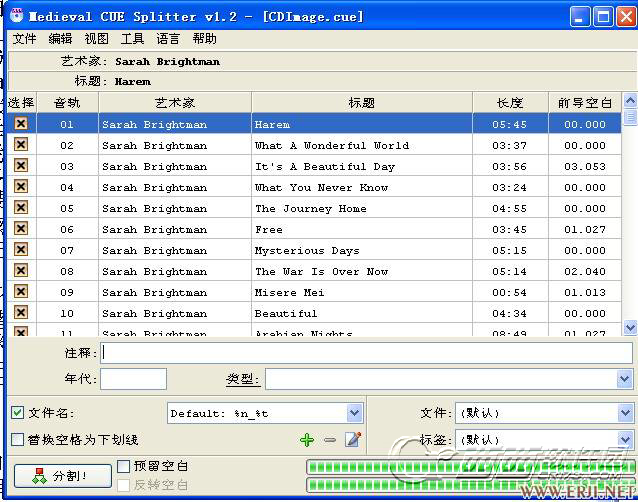Click the CD application icon in title bar
Viewport: 638px width, 502px height.
pyautogui.click(x=17, y=15)
